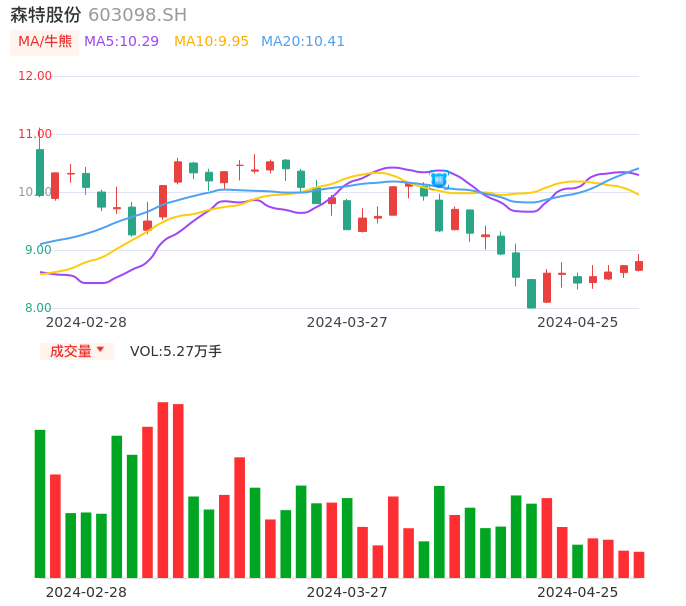
Task: Click the stock code 603098.SH
Action: pyautogui.click(x=137, y=15)
